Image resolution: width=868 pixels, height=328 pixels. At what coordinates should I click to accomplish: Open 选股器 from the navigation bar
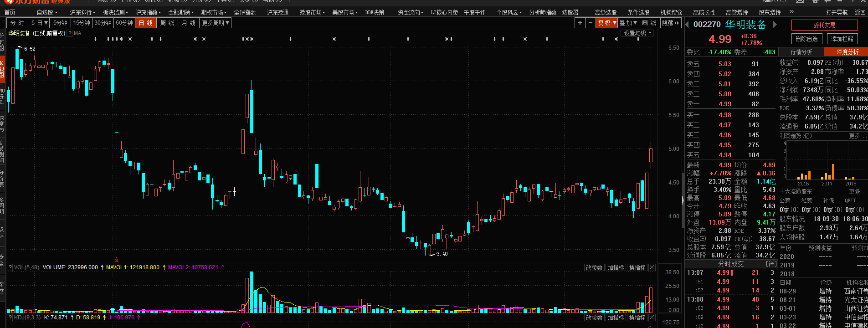pyautogui.click(x=570, y=12)
